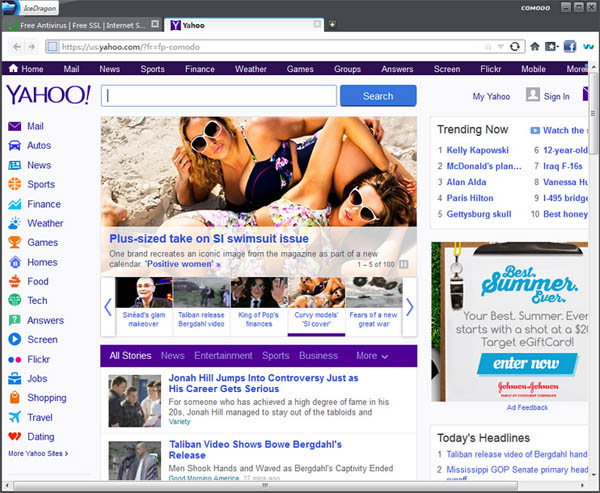The height and width of the screenshot is (493, 600).
Task: Open the address bar history dropdown arrow
Action: pyautogui.click(x=501, y=47)
